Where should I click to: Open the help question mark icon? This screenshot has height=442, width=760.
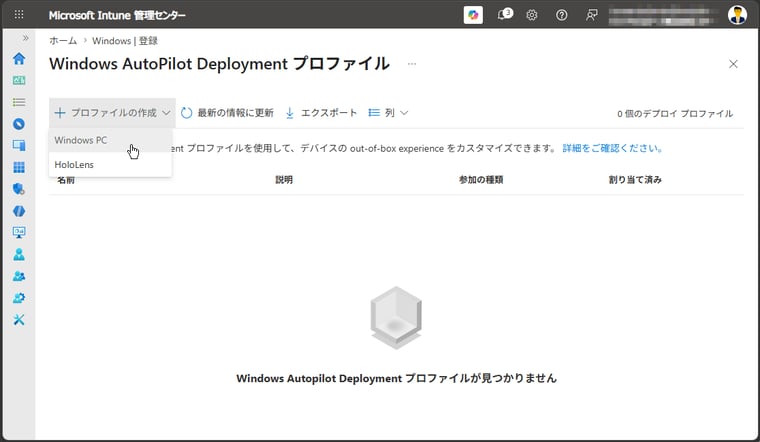(561, 15)
